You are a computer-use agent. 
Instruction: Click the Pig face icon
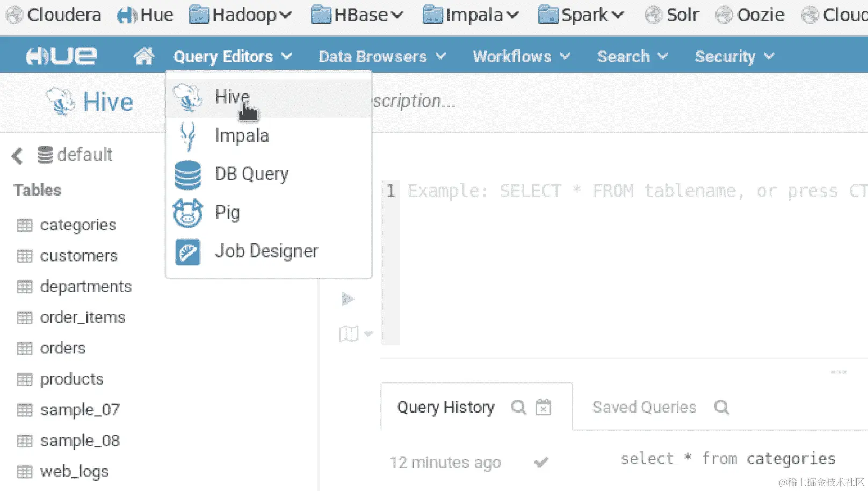[x=187, y=213]
